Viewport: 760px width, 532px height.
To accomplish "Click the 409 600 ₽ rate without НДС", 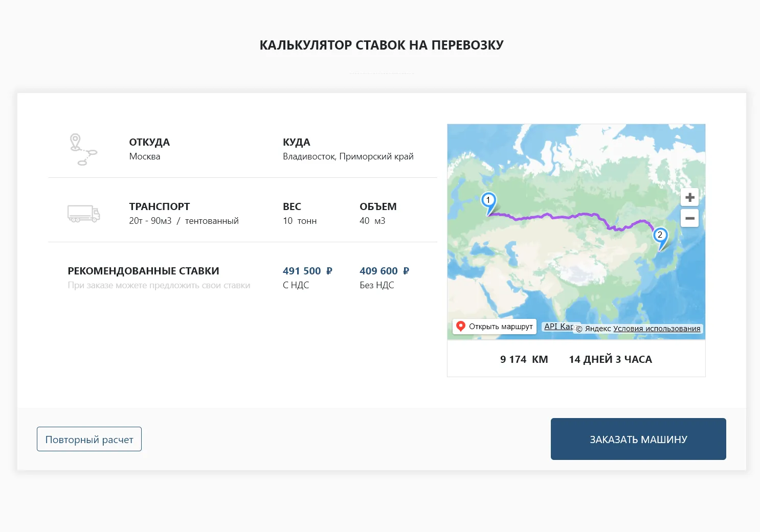I will pos(384,271).
